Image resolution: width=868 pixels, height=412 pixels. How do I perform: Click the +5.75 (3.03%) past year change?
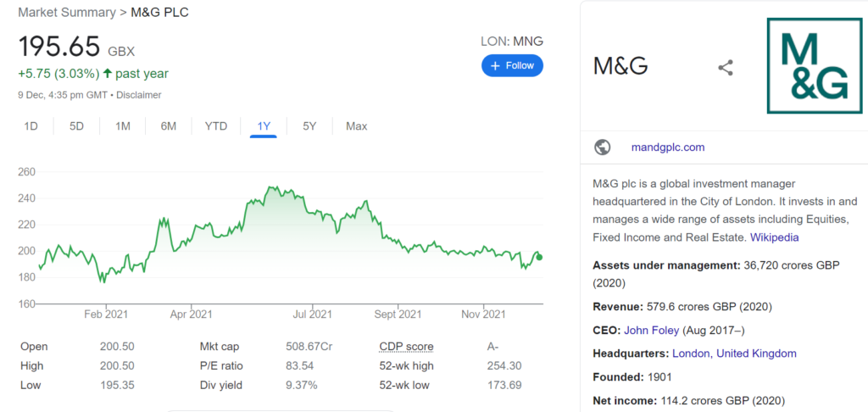93,74
